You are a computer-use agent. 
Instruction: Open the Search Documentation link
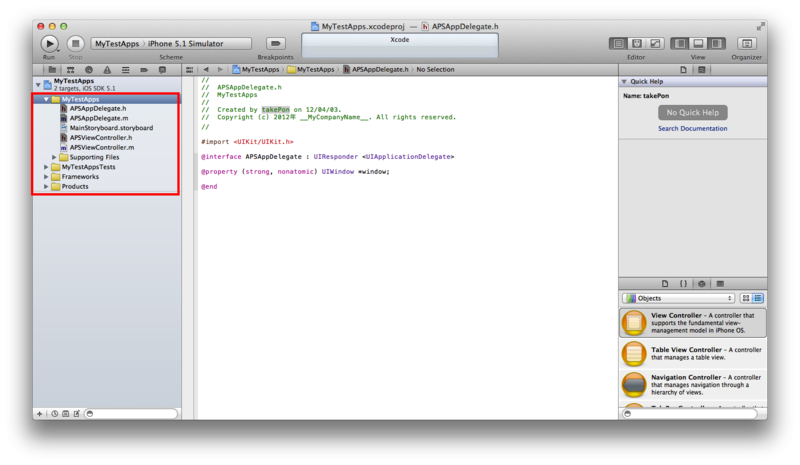pos(692,129)
